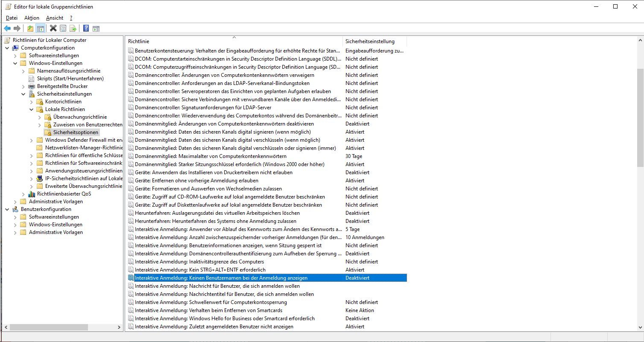Go back with the blue Back arrow
This screenshot has height=342, width=644.
(7, 28)
